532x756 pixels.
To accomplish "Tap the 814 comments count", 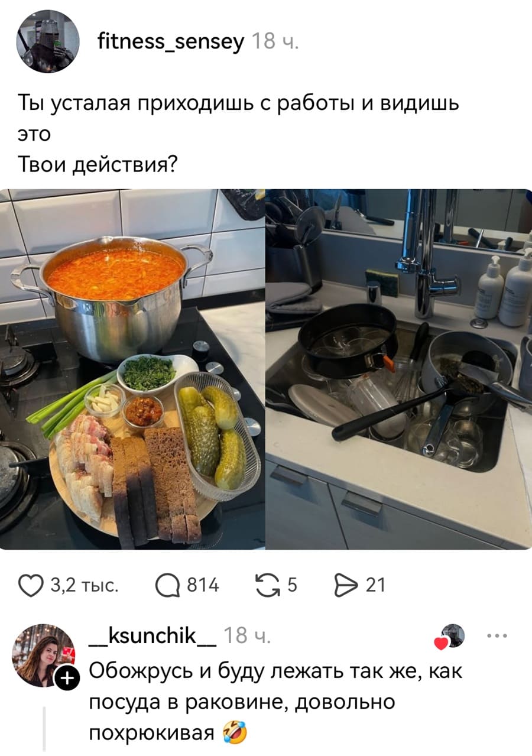I will tap(203, 585).
